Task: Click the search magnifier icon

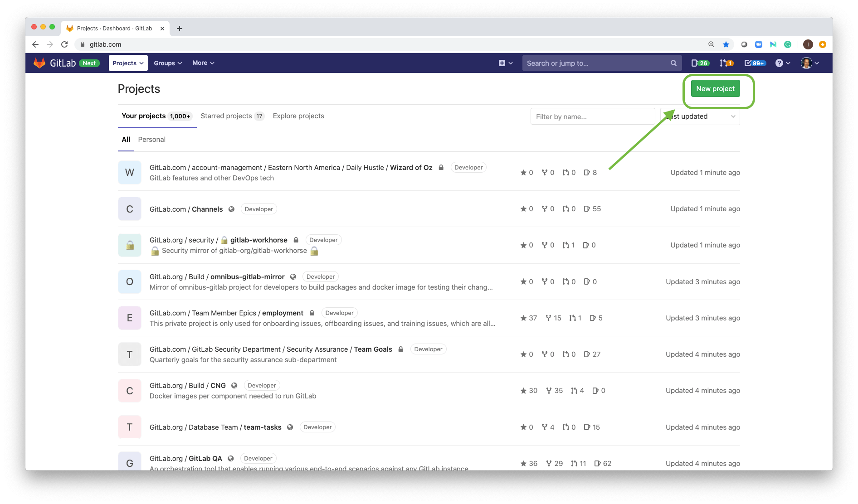Action: (673, 63)
